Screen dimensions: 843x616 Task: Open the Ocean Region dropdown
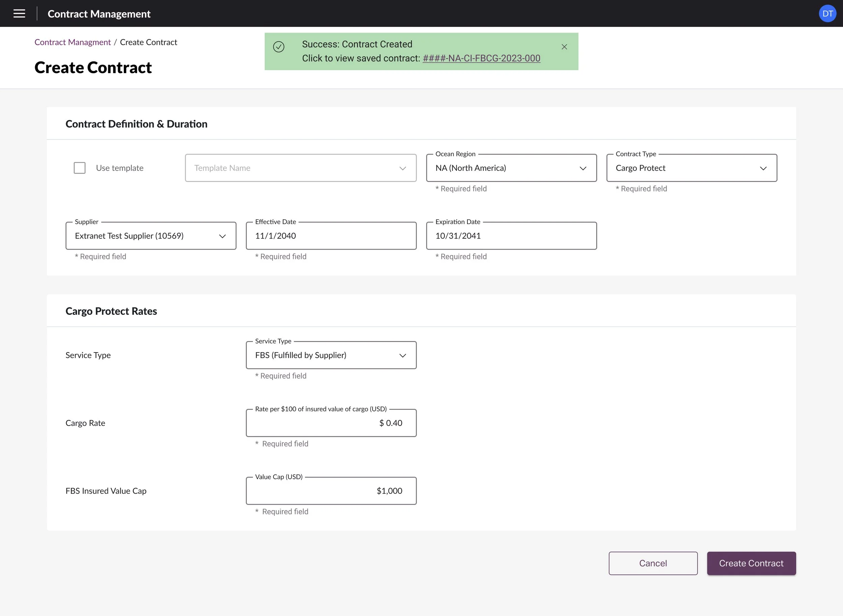point(511,168)
